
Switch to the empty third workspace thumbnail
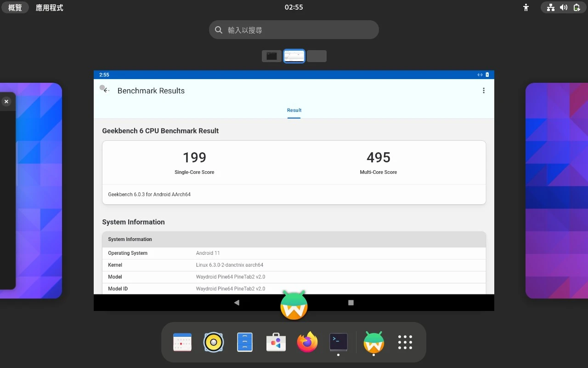click(317, 56)
